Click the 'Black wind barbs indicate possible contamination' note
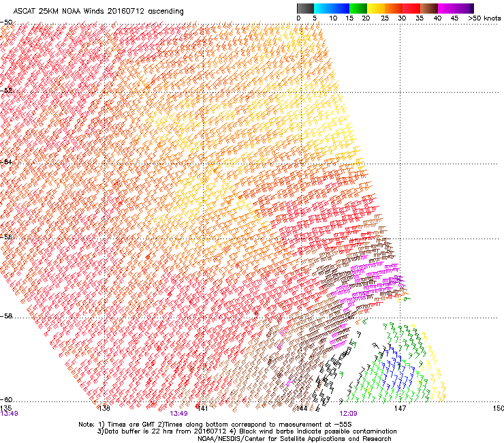The image size is (504, 443). coord(317,431)
